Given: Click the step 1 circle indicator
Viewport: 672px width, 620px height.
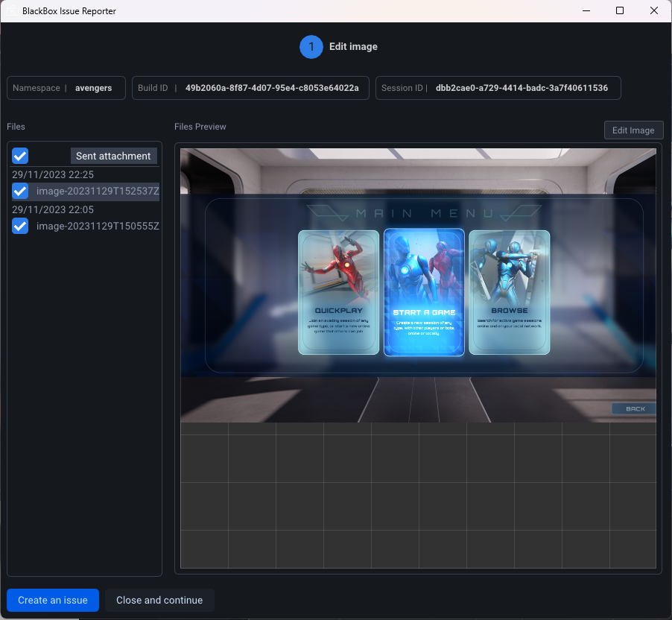Looking at the screenshot, I should 311,47.
